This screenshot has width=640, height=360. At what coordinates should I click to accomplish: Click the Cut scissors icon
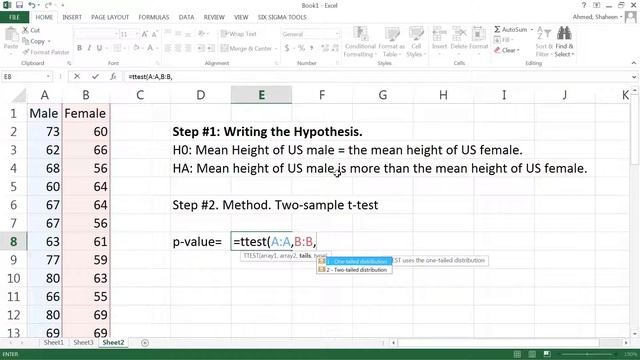[25, 30]
